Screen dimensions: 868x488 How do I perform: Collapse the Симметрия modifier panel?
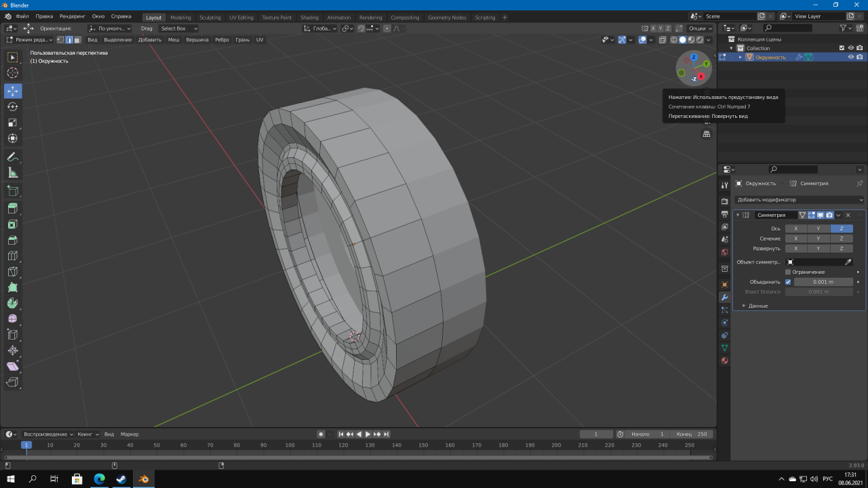click(738, 215)
